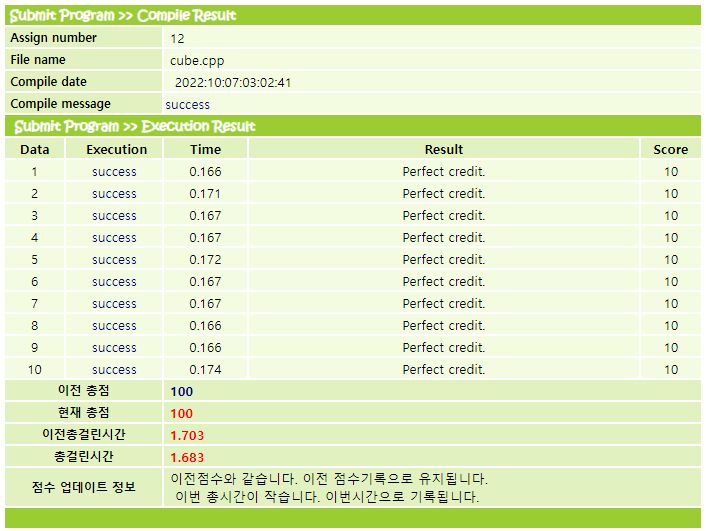Click previous total time 1.703
This screenshot has height=531, width=706.
coord(187,436)
